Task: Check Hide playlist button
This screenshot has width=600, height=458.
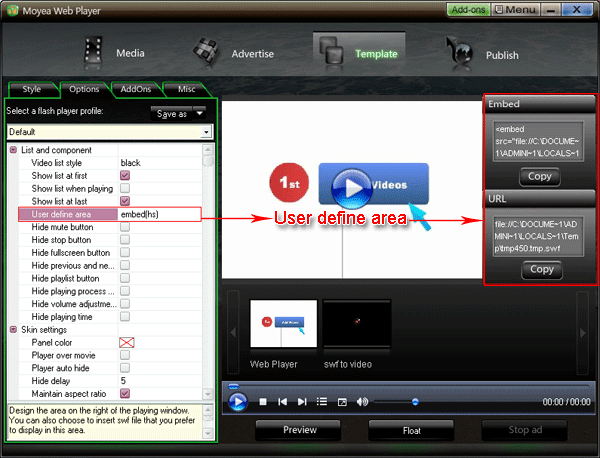Action: 125,278
